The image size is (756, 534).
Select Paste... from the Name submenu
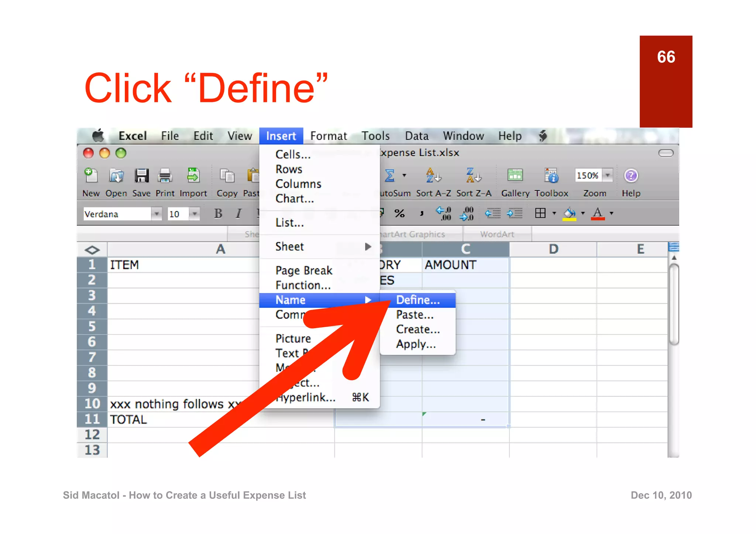pyautogui.click(x=417, y=315)
